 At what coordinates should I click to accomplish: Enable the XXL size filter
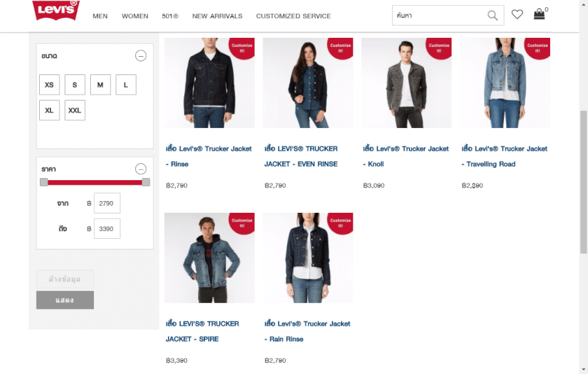74,110
